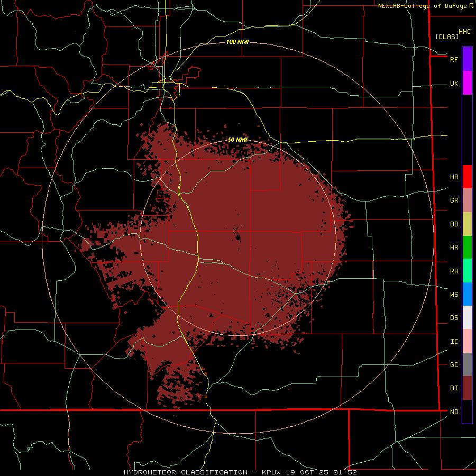
Task: Click the UK magenta legend swatch
Action: (x=467, y=83)
